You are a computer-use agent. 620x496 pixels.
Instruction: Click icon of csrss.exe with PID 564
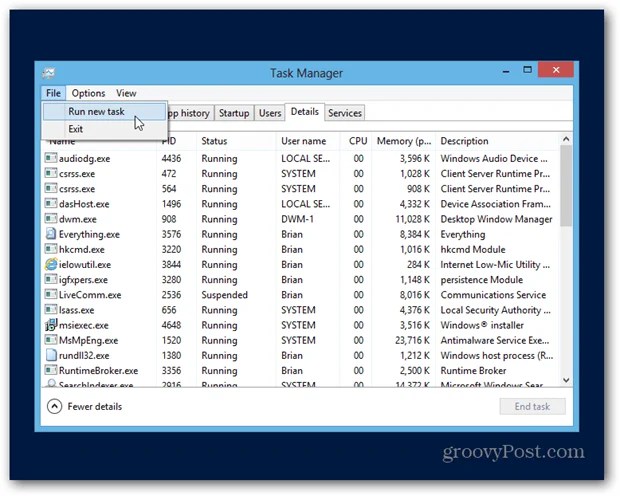(x=51, y=189)
